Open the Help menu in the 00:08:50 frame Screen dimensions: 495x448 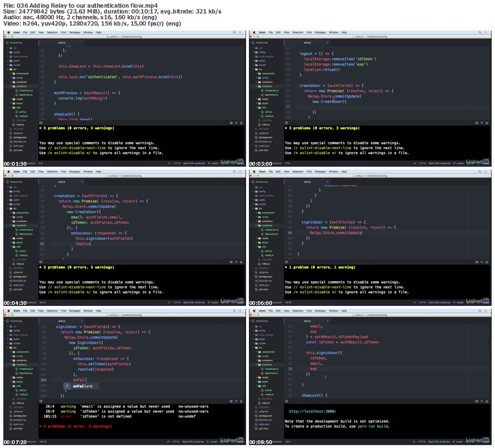pos(344,311)
